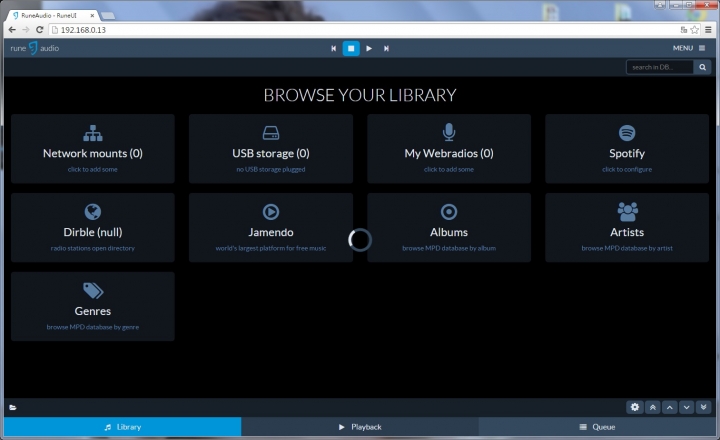Click the next track button

pyautogui.click(x=386, y=48)
